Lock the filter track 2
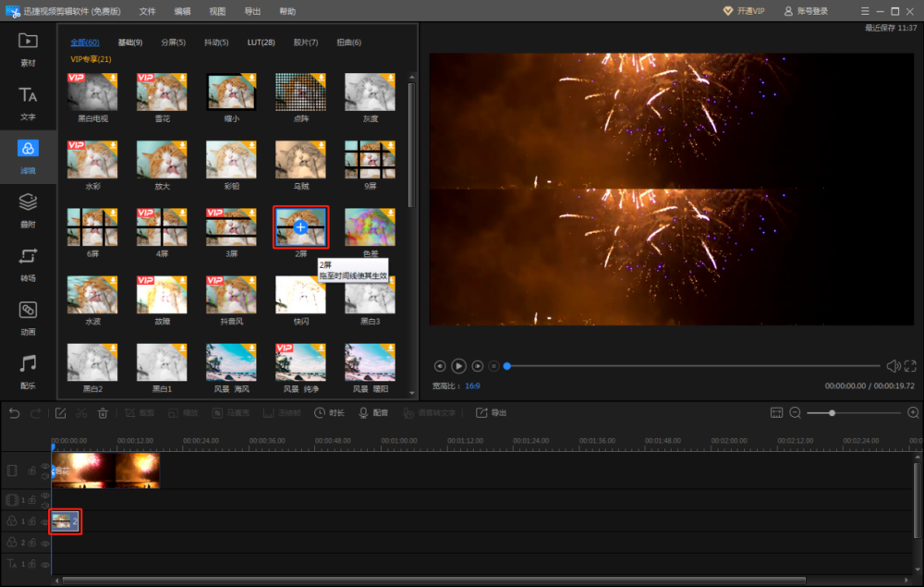Screen dimensions: 924x587 click(x=32, y=543)
